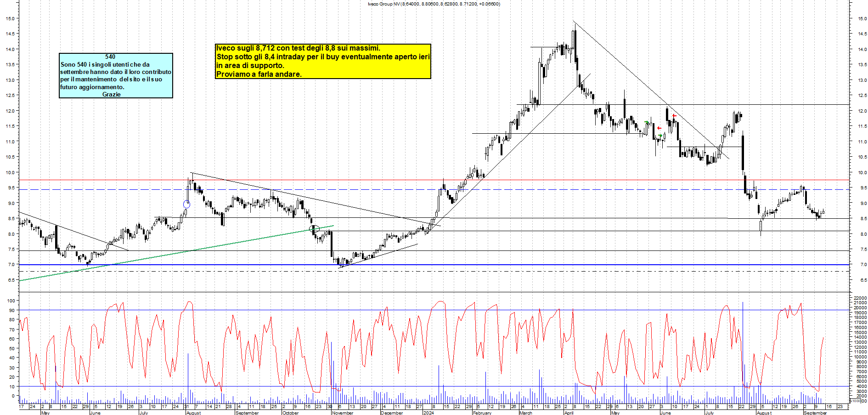Screen dimensions: 868x415
Task: Click the 12.0 label on left price axis
Action: pyautogui.click(x=10, y=111)
